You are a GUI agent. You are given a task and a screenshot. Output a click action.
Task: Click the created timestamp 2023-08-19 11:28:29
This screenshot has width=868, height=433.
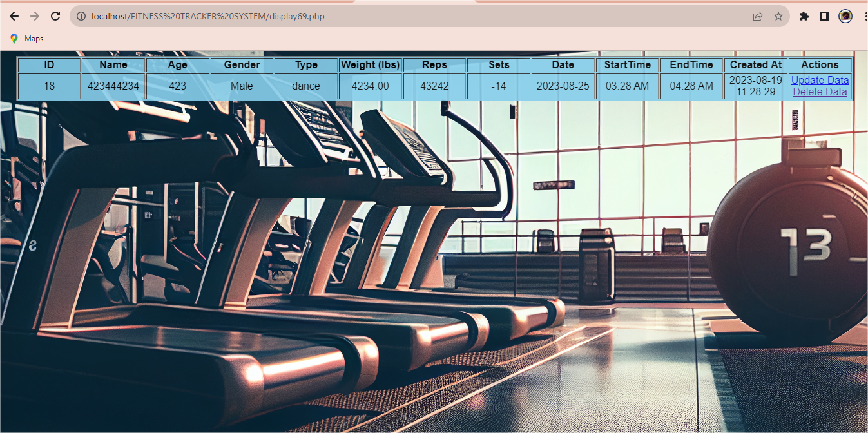pyautogui.click(x=756, y=86)
